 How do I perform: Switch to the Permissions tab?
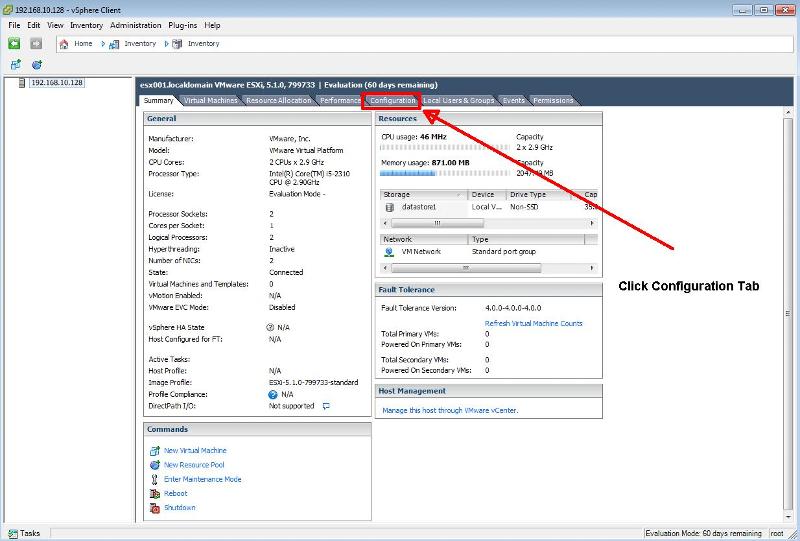click(553, 101)
